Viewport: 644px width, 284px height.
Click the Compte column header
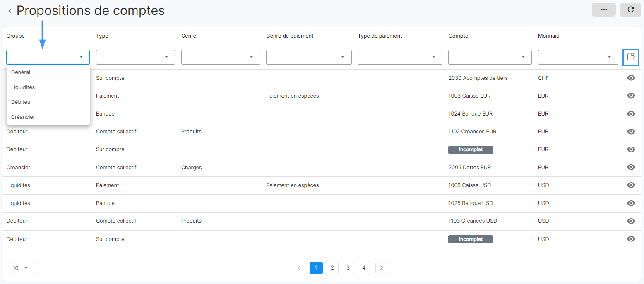coord(458,36)
